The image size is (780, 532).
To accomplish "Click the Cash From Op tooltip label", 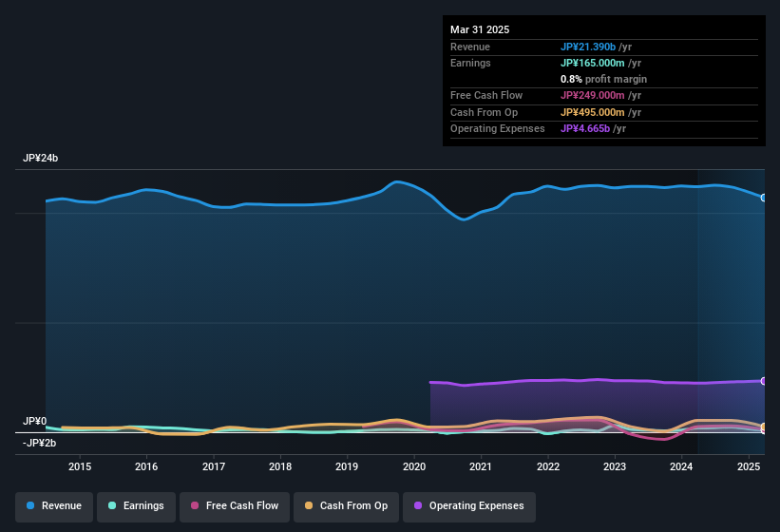I will tap(484, 112).
